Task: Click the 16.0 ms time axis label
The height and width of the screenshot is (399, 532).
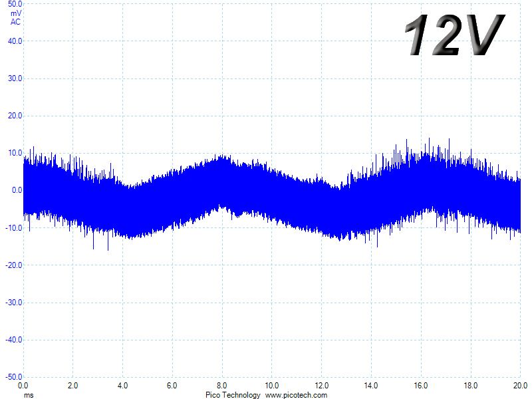Action: point(421,386)
